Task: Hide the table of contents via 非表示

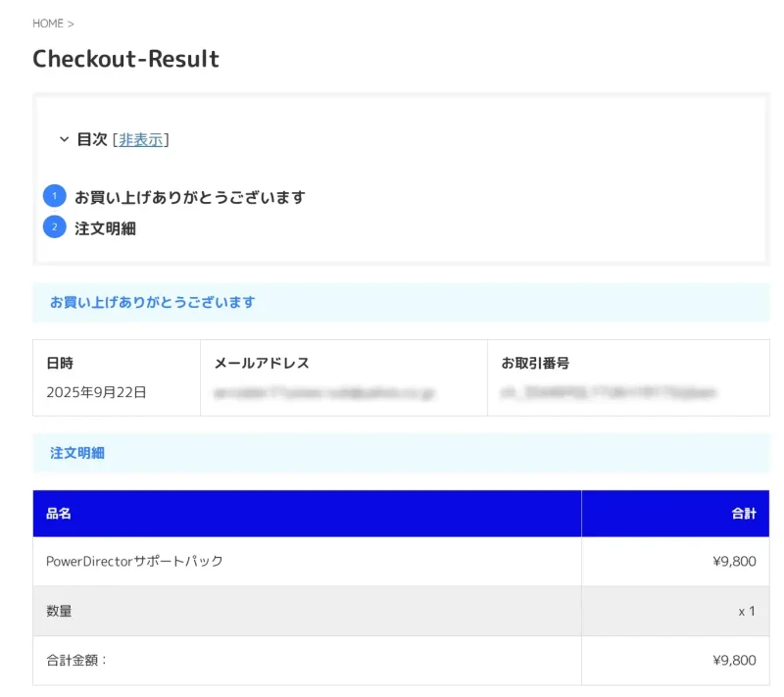Action: pyautogui.click(x=141, y=140)
